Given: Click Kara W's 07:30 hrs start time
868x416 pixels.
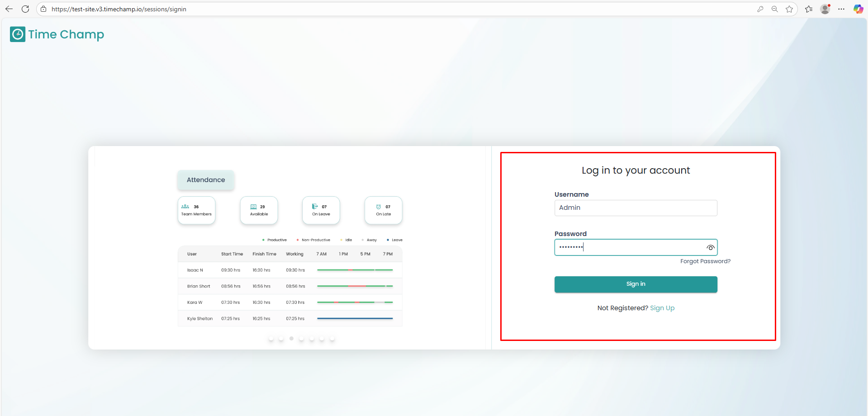Looking at the screenshot, I should [231, 303].
